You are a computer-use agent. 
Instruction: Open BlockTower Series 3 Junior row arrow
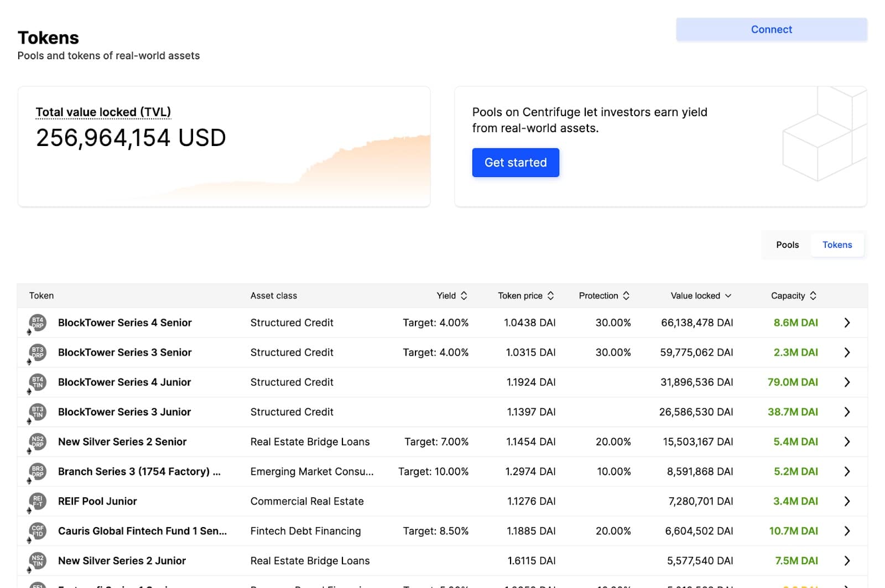pyautogui.click(x=847, y=412)
